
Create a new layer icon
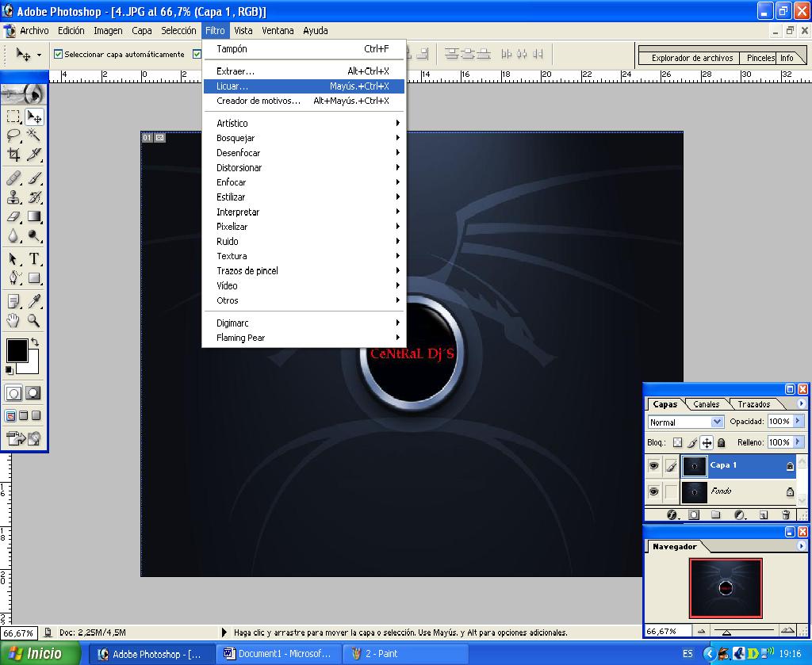(762, 514)
